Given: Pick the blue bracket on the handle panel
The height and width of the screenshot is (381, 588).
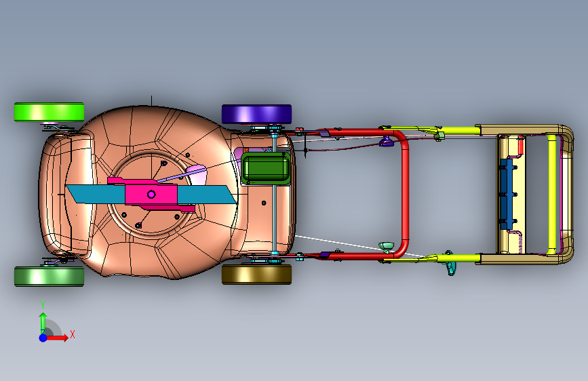Looking at the screenshot, I should click(507, 194).
